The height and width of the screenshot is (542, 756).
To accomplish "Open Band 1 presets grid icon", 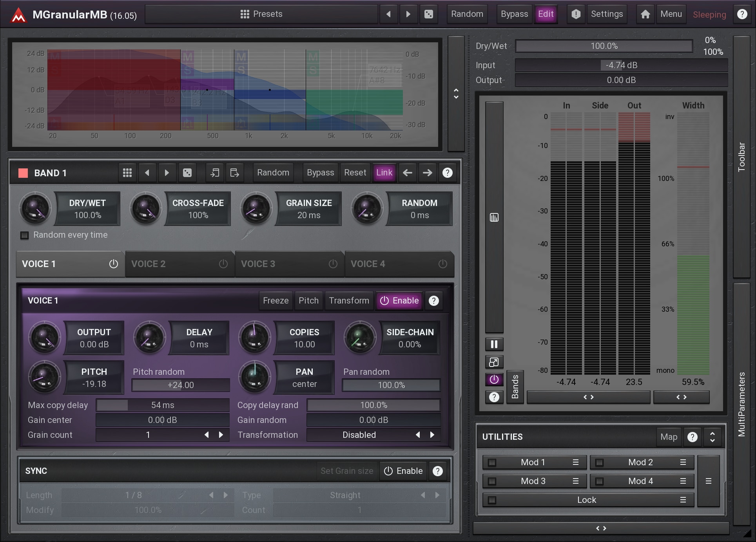I will tap(127, 173).
